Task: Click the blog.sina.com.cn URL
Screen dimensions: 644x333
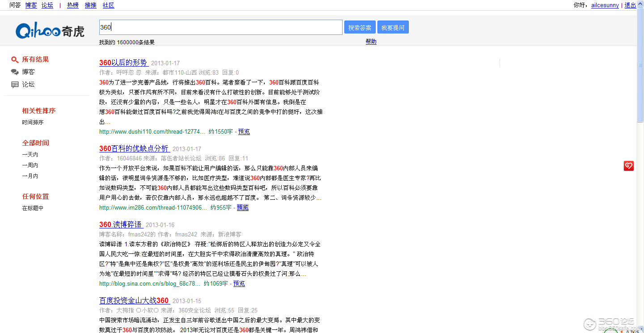Action: [150, 284]
